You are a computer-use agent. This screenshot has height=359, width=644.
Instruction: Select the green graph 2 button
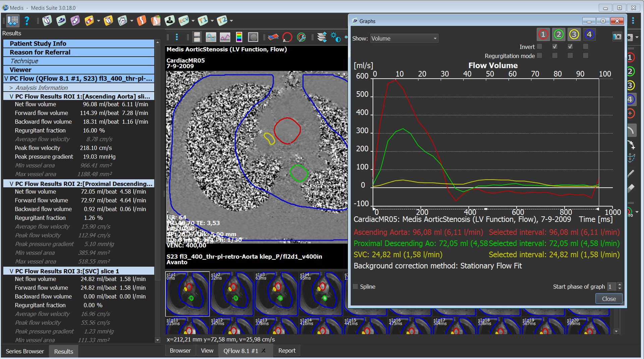pyautogui.click(x=559, y=34)
